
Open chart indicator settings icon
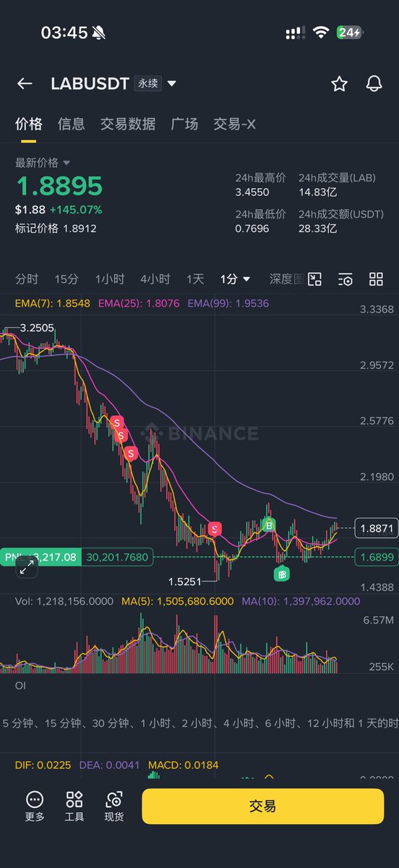coord(346,279)
